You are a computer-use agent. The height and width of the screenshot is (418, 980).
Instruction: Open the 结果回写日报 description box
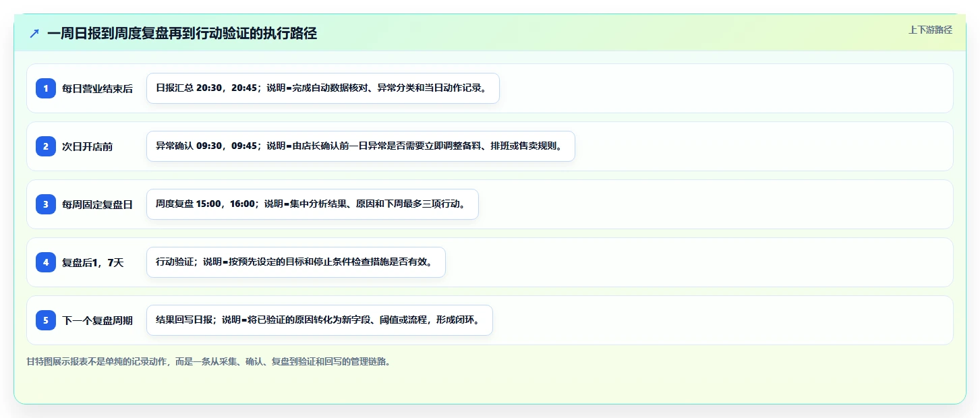pos(320,320)
